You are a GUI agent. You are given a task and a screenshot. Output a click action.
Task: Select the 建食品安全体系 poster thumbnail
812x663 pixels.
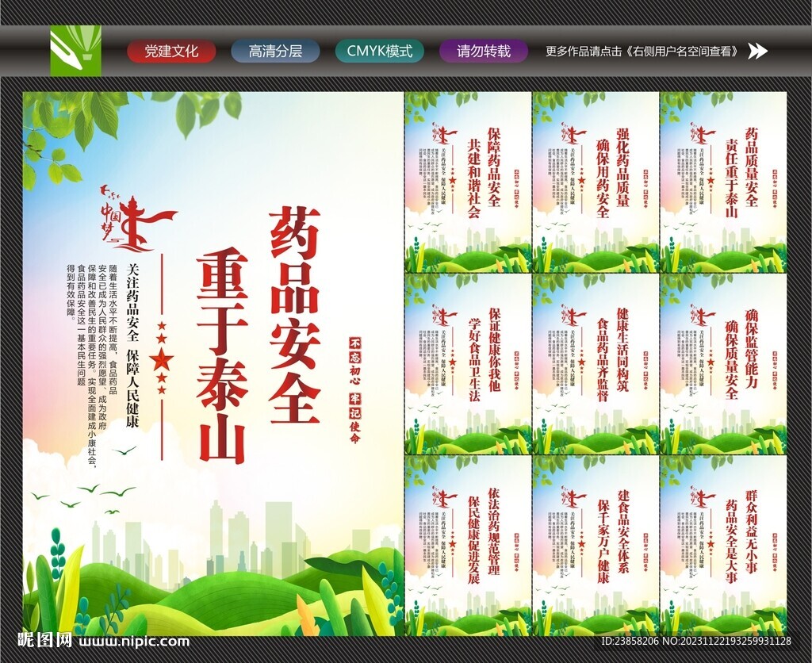coord(596,546)
